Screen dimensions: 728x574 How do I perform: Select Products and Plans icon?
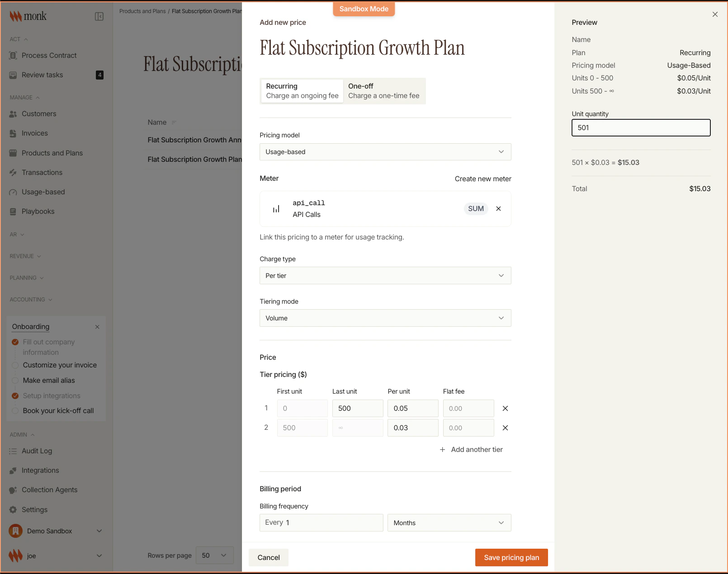13,153
